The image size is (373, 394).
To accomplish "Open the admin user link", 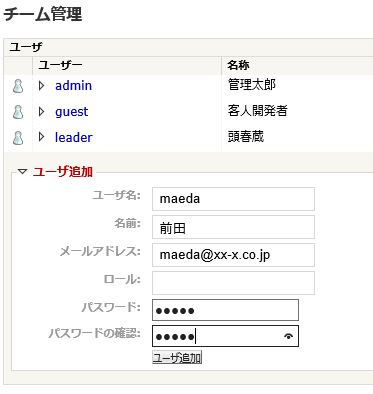I will 73,86.
